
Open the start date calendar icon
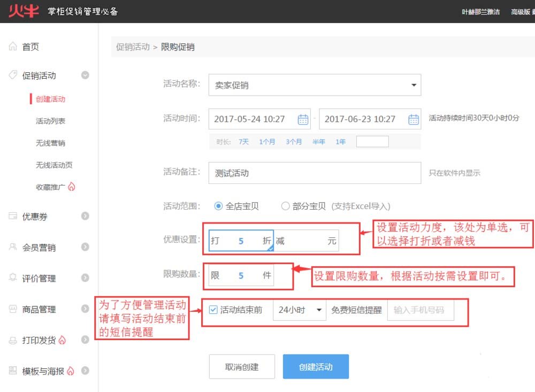[x=303, y=119]
